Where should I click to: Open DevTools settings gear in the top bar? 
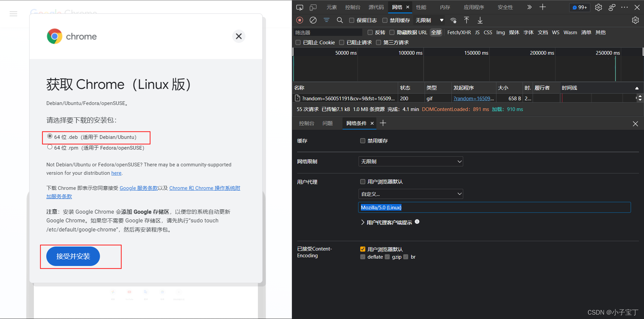(599, 7)
